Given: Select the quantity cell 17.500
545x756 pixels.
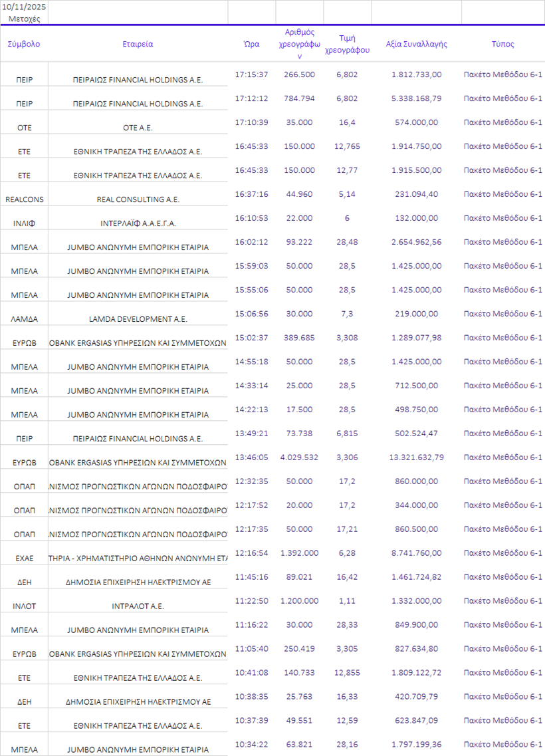Looking at the screenshot, I should click(299, 410).
